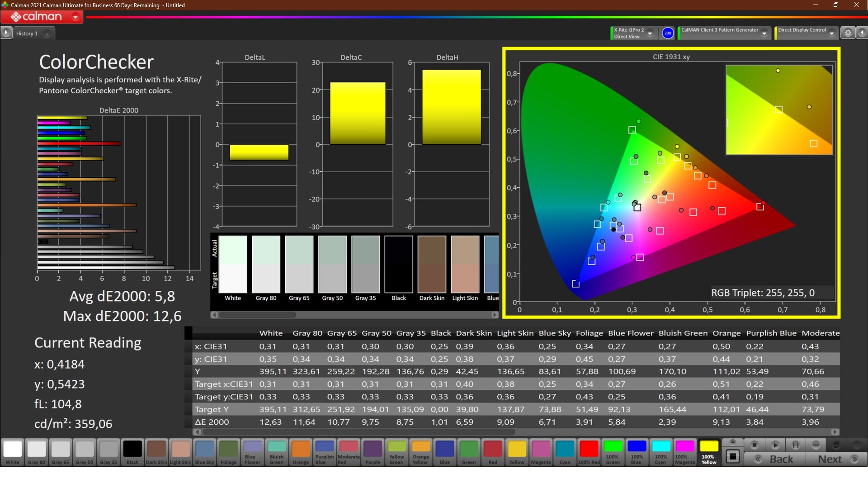This screenshot has height=488, width=868.
Task: Click the Light Skin column header
Action: point(515,333)
